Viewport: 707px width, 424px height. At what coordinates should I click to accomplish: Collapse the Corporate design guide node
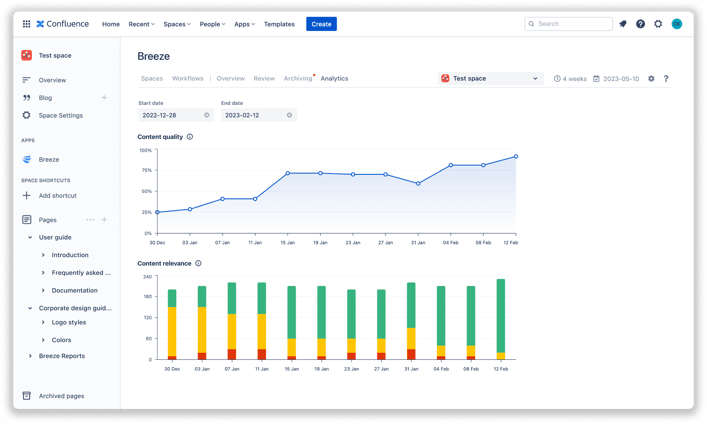30,308
